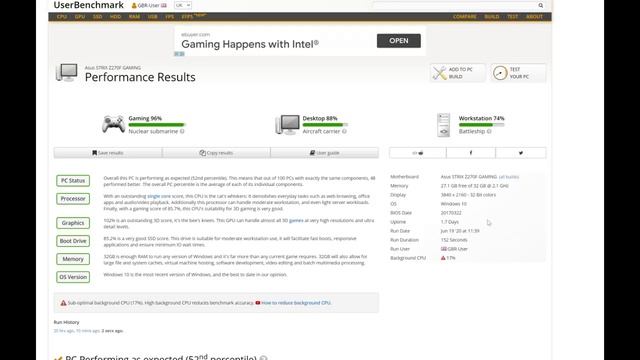
Task: Open the RAM menu item
Action: click(134, 17)
